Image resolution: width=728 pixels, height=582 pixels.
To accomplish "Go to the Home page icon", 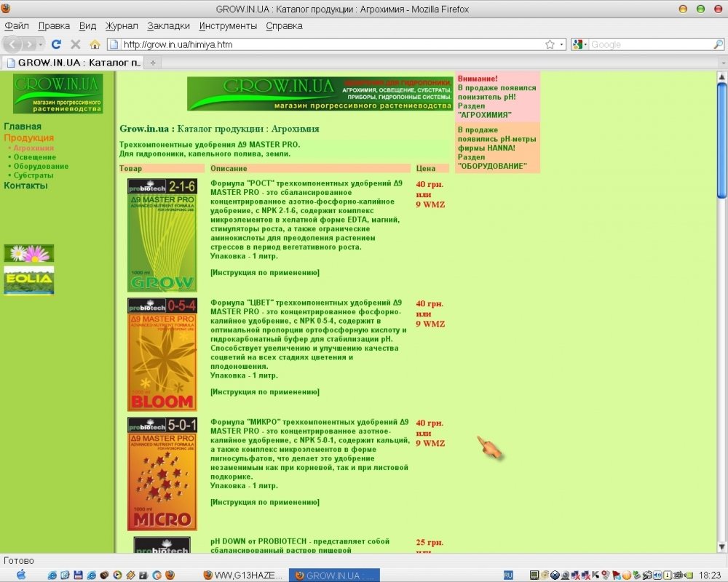I will coord(95,44).
